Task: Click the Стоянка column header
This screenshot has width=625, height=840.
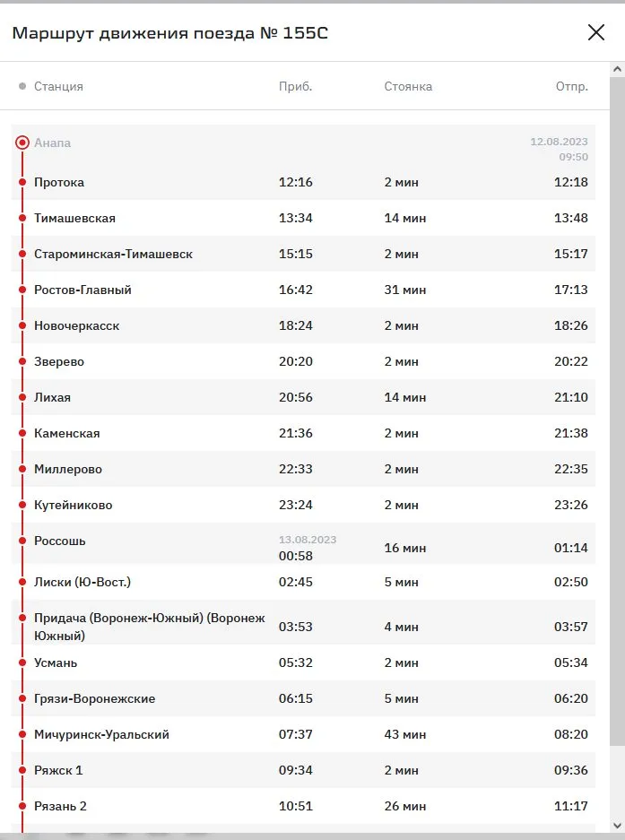Action: (x=408, y=86)
